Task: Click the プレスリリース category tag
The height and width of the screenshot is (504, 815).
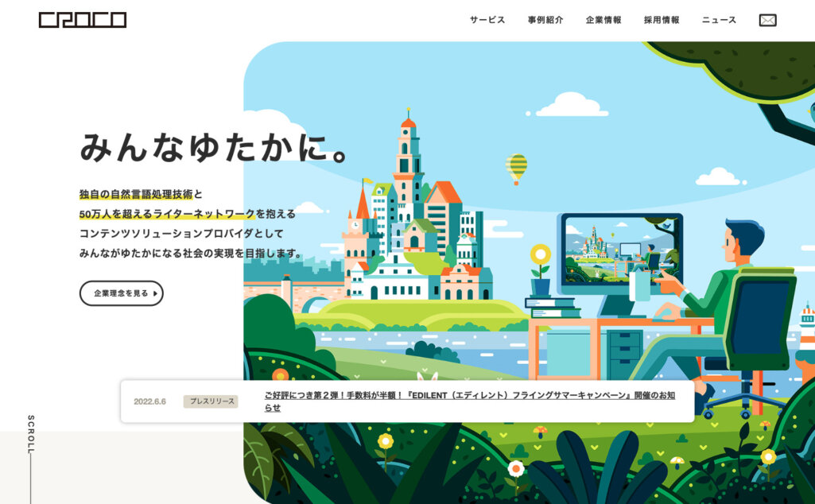Action: (211, 401)
